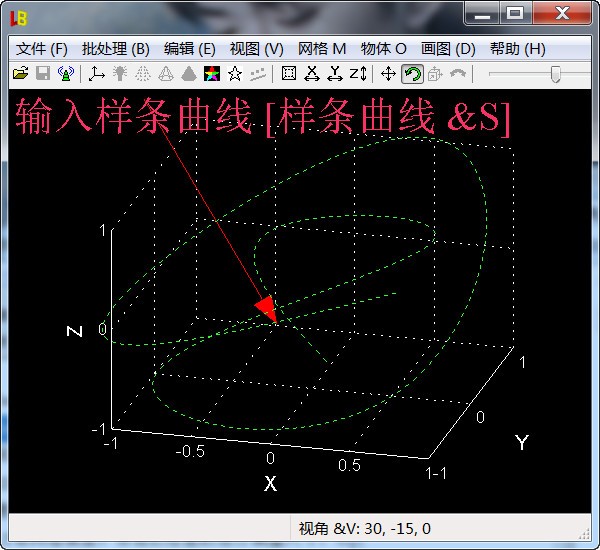
Task: Click the rainbow color star icon
Action: point(211,73)
